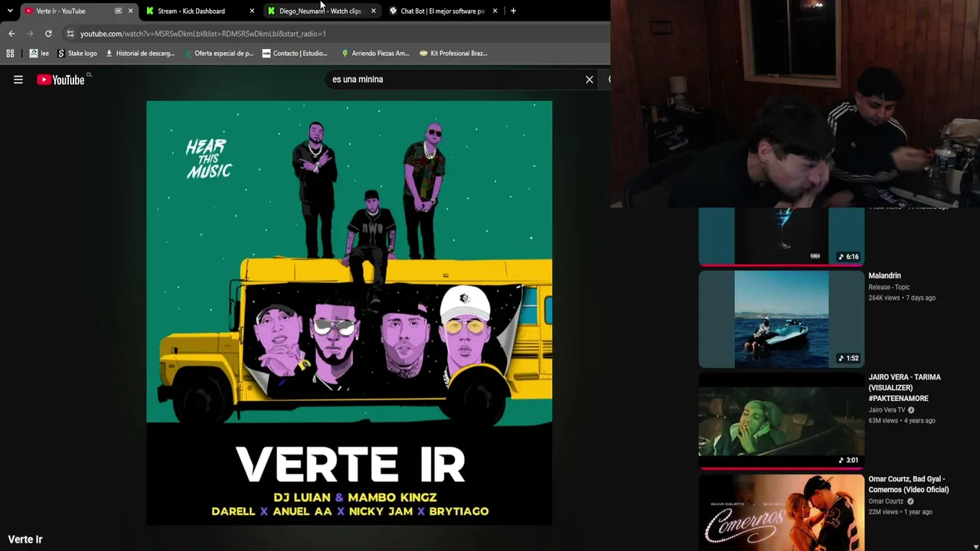Focus the address bar with the youtube.com URL
This screenshot has height=551, width=980.
pos(337,34)
